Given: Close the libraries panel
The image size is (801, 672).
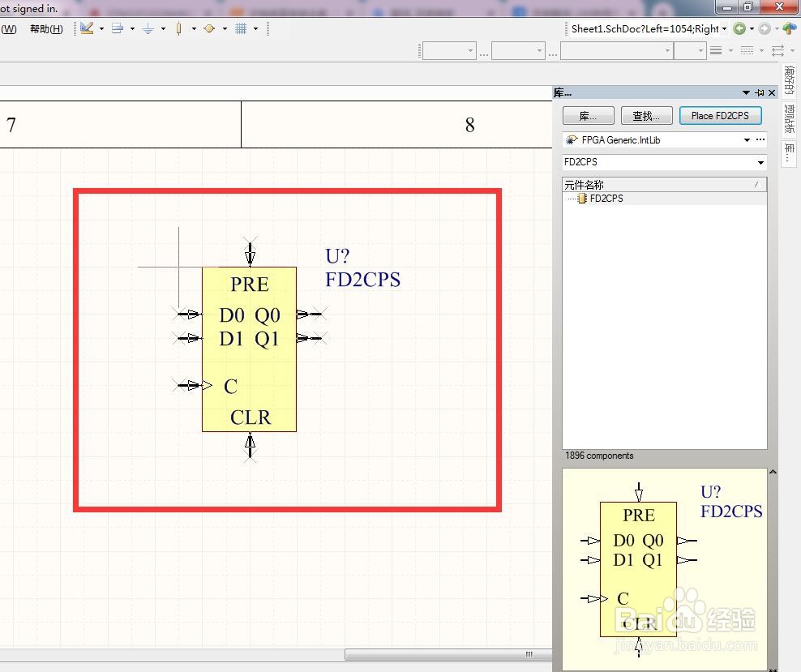Looking at the screenshot, I should [772, 92].
